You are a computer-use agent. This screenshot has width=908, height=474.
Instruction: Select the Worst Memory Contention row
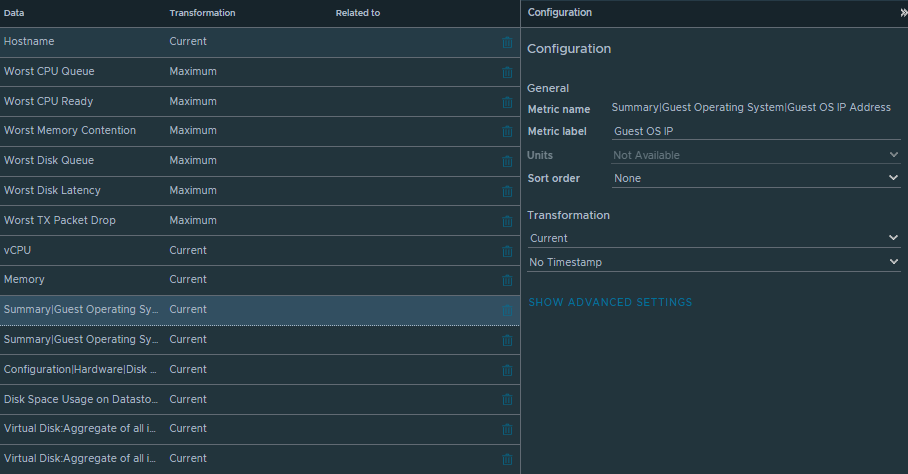tap(259, 131)
